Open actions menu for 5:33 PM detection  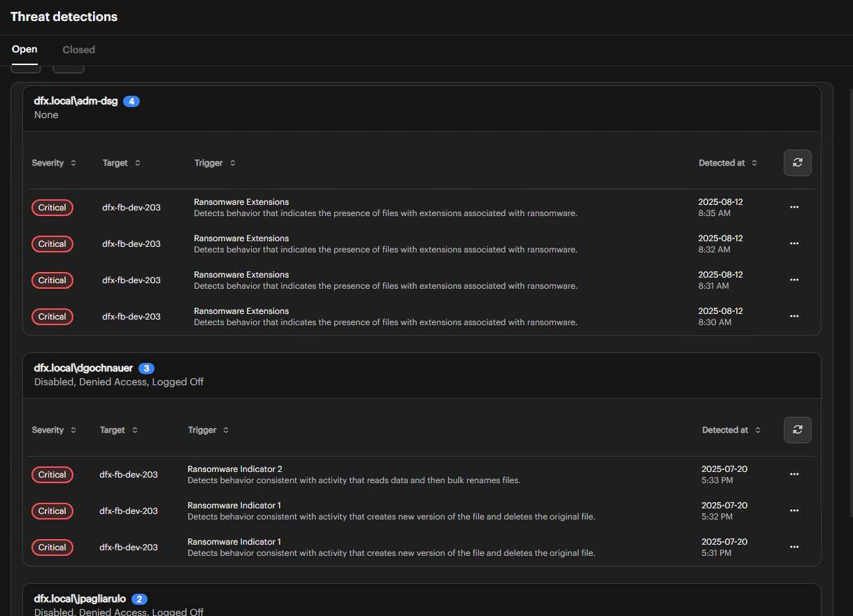[x=794, y=475]
